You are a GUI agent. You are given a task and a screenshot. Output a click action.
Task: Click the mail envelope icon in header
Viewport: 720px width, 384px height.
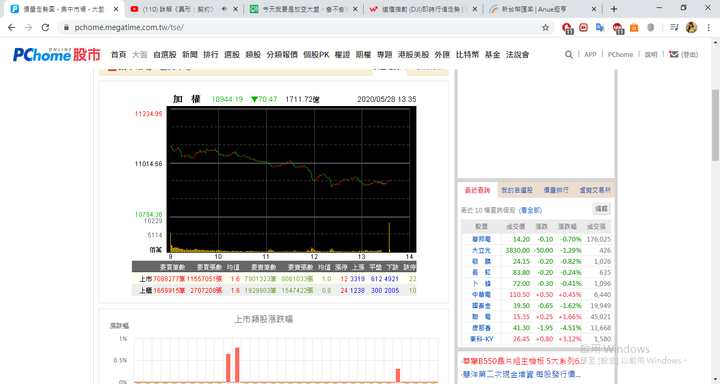pyautogui.click(x=674, y=54)
